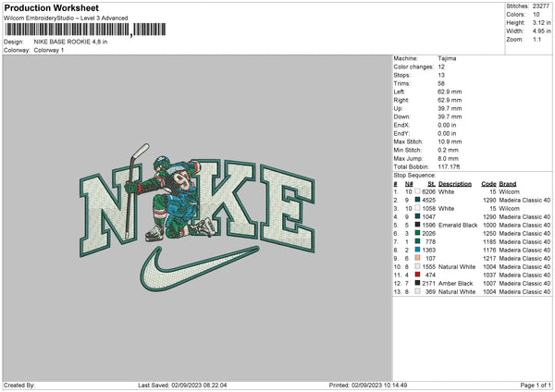Click the 'Brand' column header
The width and height of the screenshot is (555, 392).
(x=508, y=184)
